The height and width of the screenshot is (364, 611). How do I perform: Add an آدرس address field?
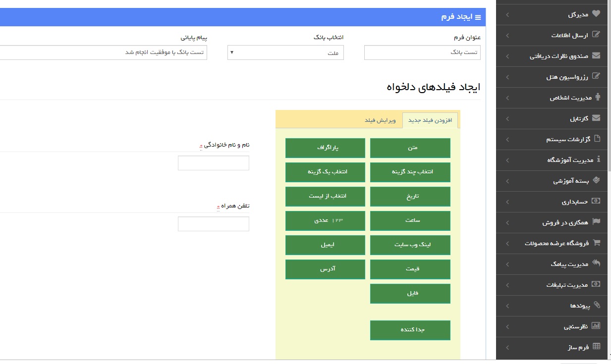[325, 269]
